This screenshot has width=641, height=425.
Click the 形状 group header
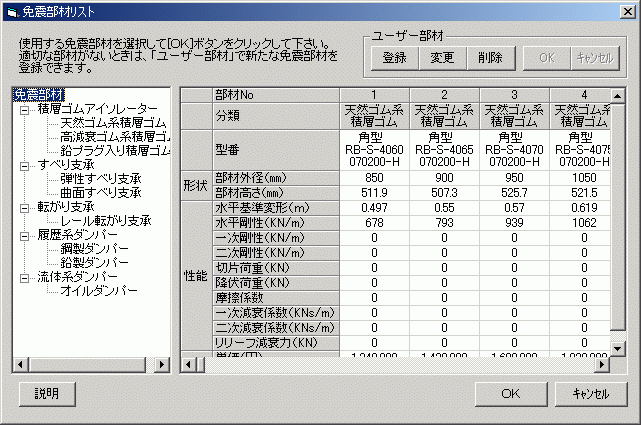tap(196, 186)
